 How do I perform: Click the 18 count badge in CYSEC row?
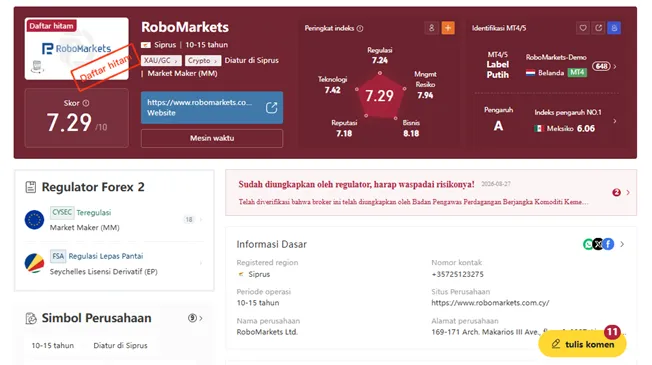point(189,219)
